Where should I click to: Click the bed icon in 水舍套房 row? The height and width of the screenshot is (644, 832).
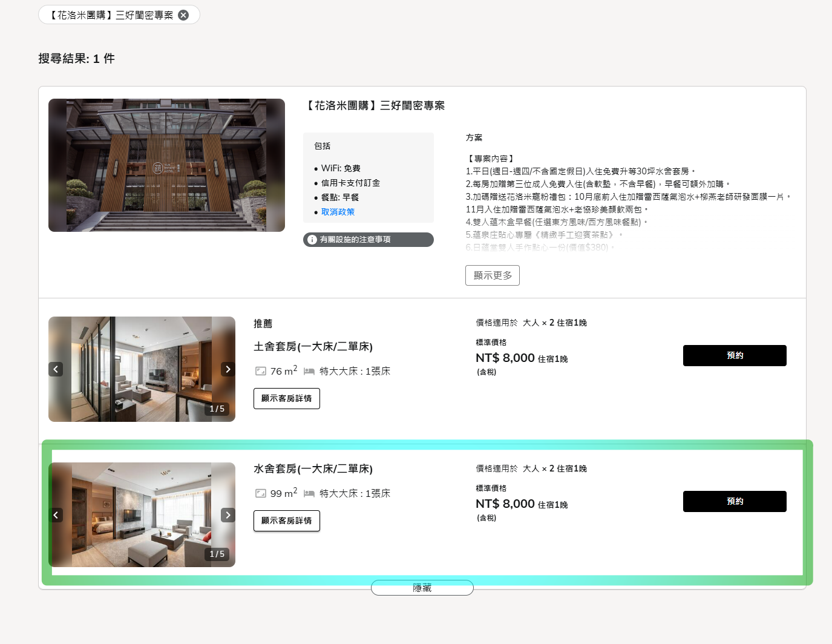[x=309, y=493]
